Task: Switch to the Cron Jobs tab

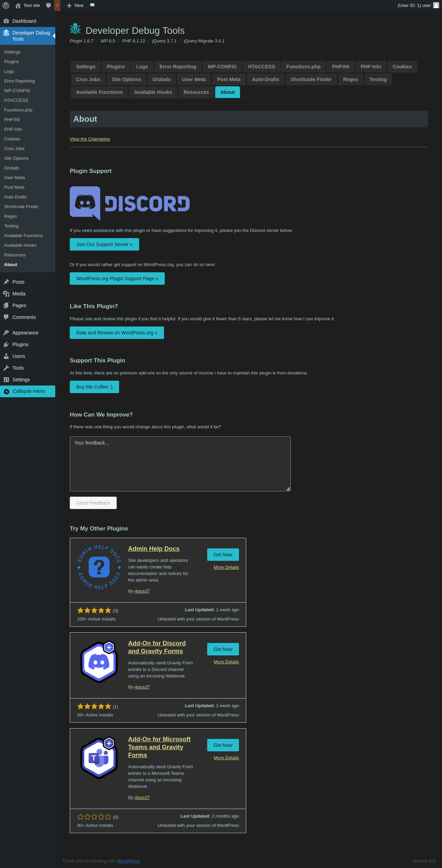Action: coord(88,79)
